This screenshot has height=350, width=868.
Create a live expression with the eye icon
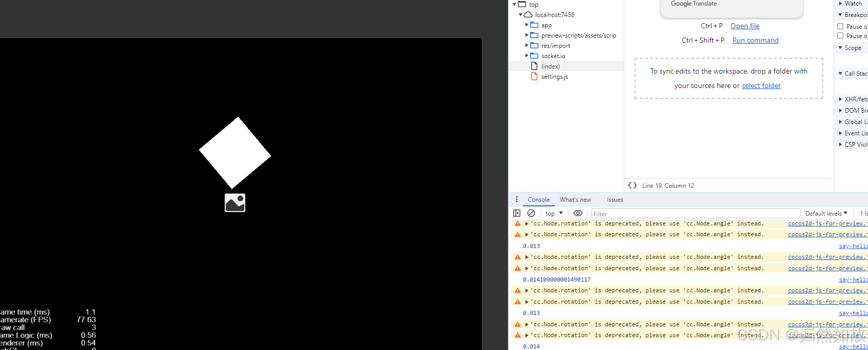click(578, 213)
